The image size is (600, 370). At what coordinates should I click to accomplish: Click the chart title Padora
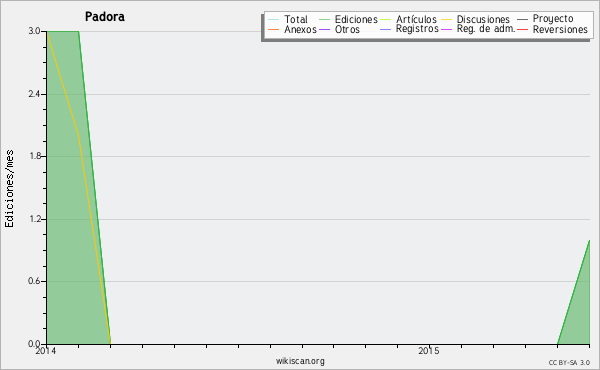click(105, 17)
